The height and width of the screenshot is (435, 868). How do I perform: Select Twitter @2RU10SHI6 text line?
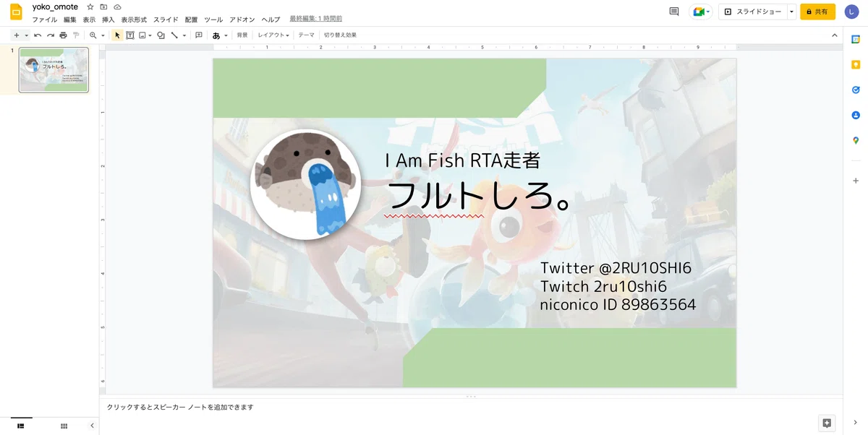pyautogui.click(x=616, y=268)
